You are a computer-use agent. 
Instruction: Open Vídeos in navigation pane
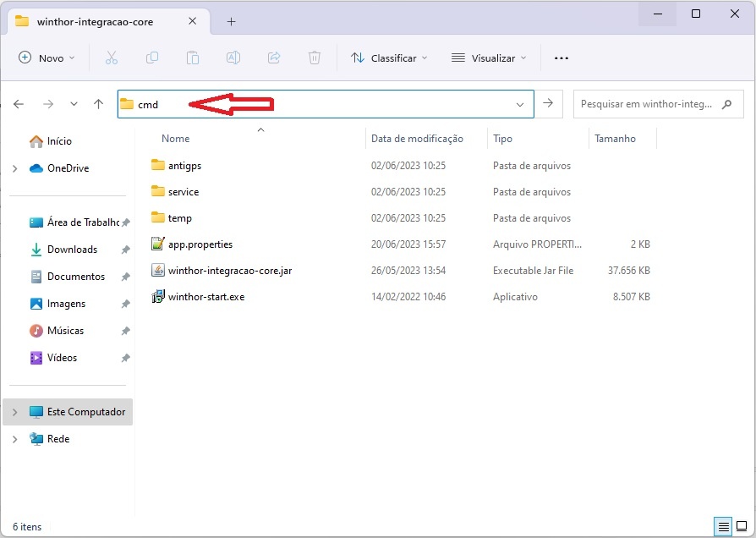pyautogui.click(x=62, y=358)
